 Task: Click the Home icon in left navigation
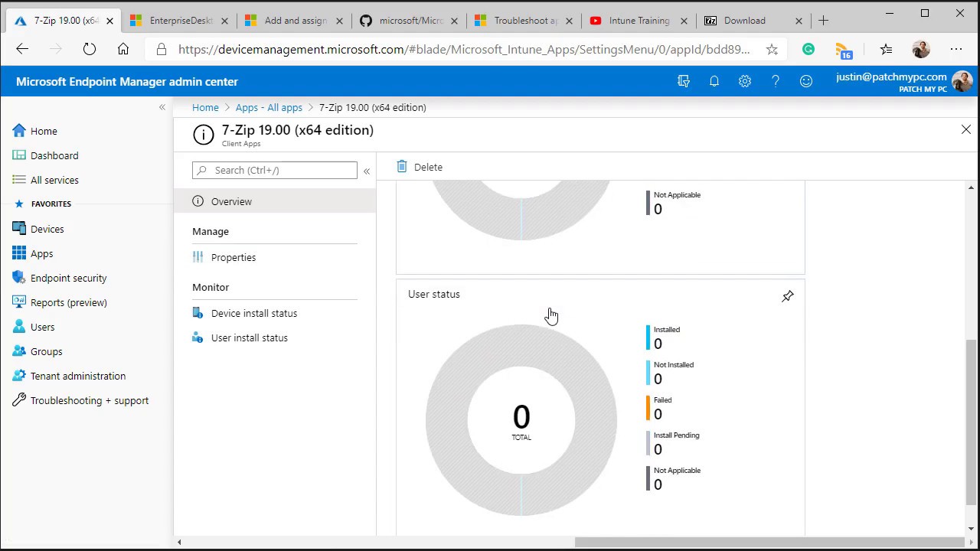[x=19, y=131]
